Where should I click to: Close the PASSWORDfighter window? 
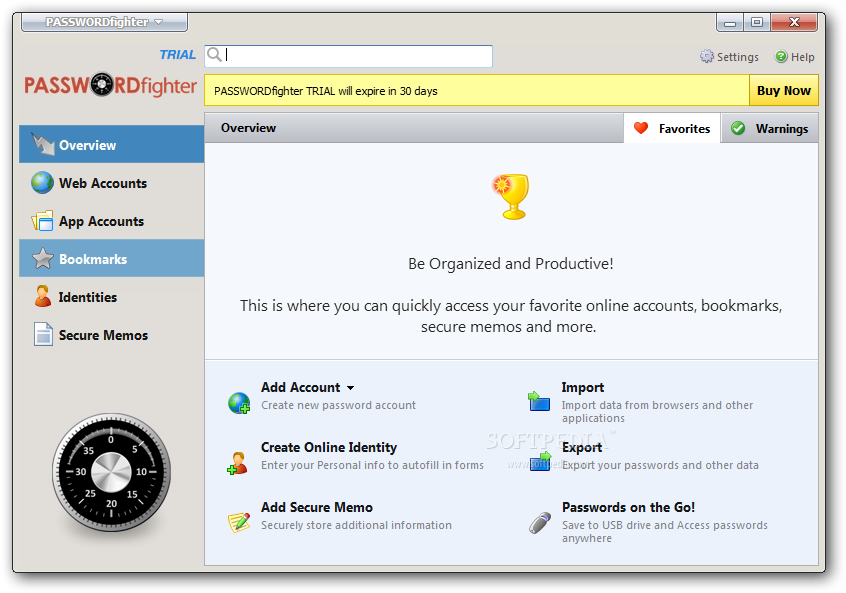[x=794, y=22]
